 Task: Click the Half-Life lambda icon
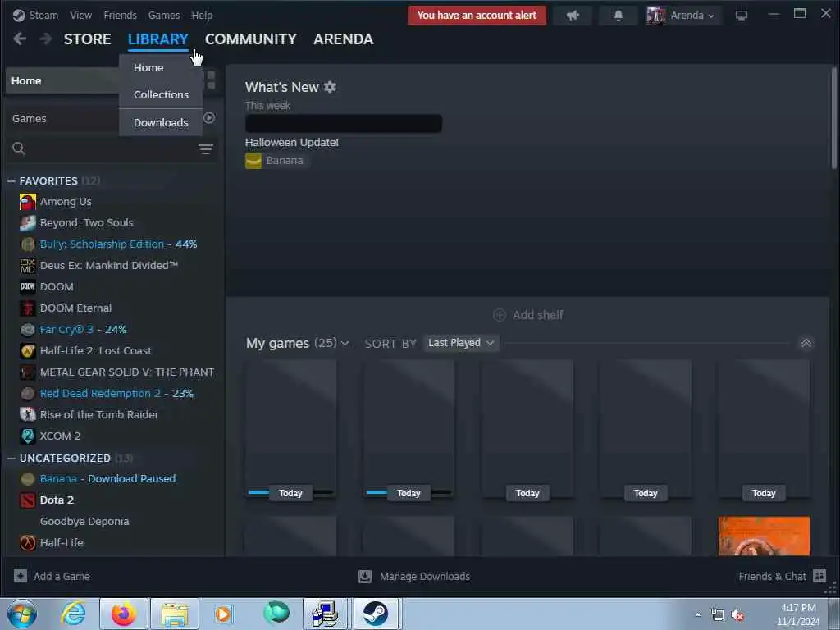point(28,543)
